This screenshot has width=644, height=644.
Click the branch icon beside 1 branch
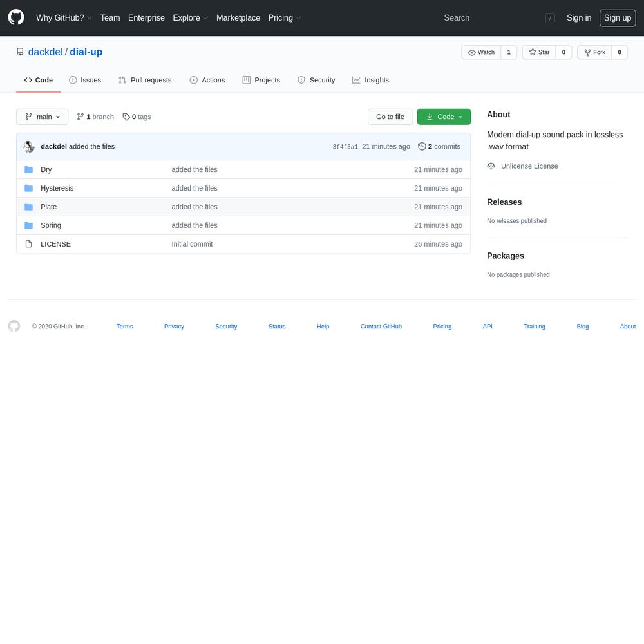point(80,117)
